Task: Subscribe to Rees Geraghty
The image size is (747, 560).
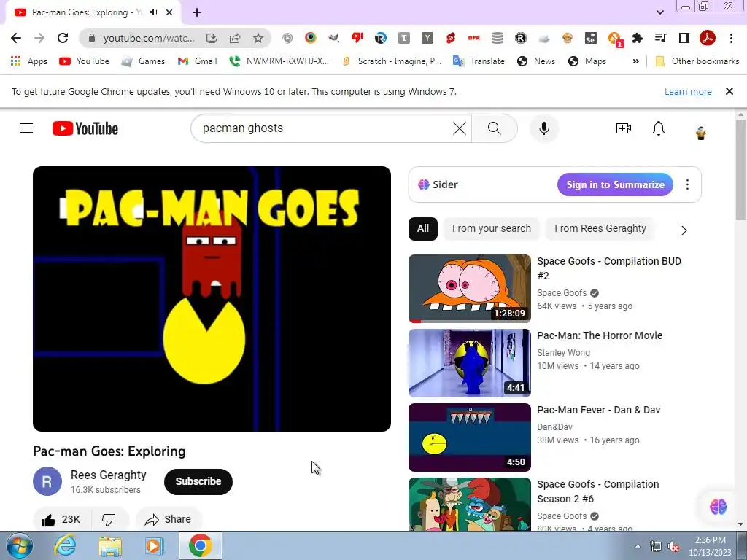Action: (x=198, y=481)
